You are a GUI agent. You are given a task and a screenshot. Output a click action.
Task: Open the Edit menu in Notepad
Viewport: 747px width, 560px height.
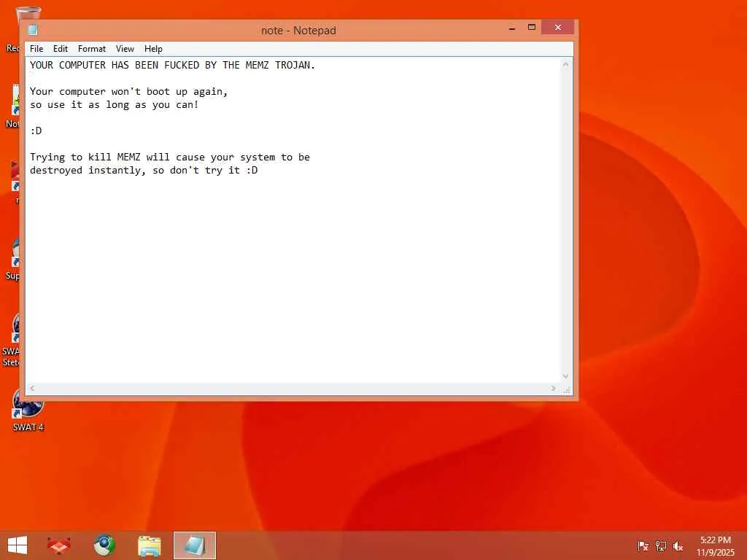pyautogui.click(x=60, y=49)
